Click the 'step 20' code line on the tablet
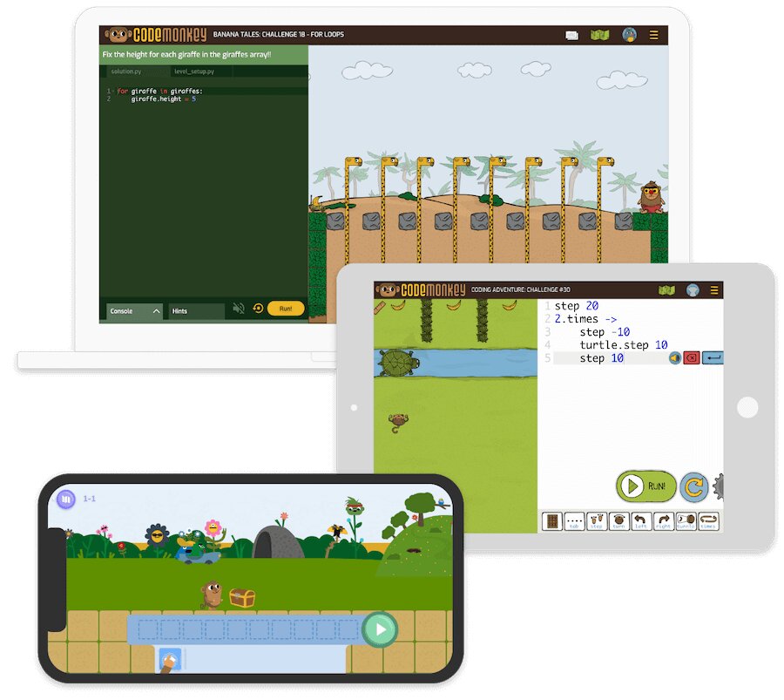 (x=576, y=306)
